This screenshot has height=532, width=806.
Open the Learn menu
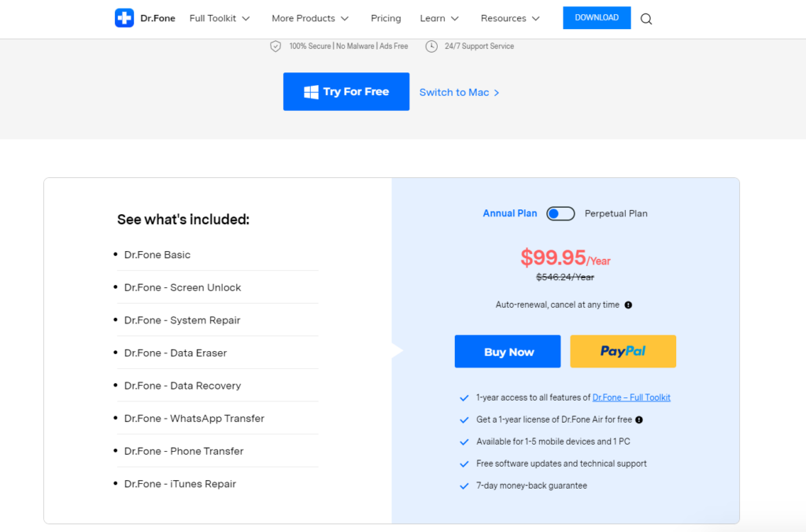(x=440, y=18)
